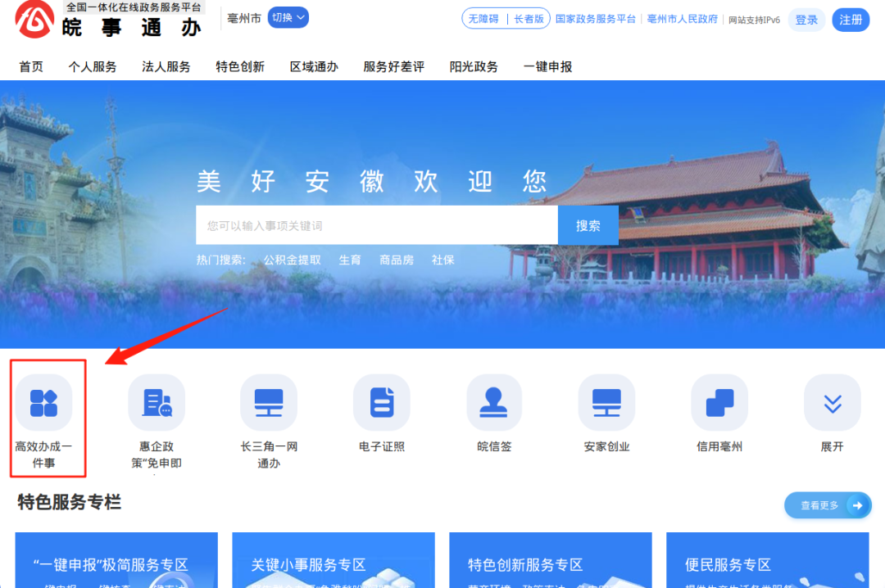Open the 切换 city switcher dropdown

click(x=287, y=17)
